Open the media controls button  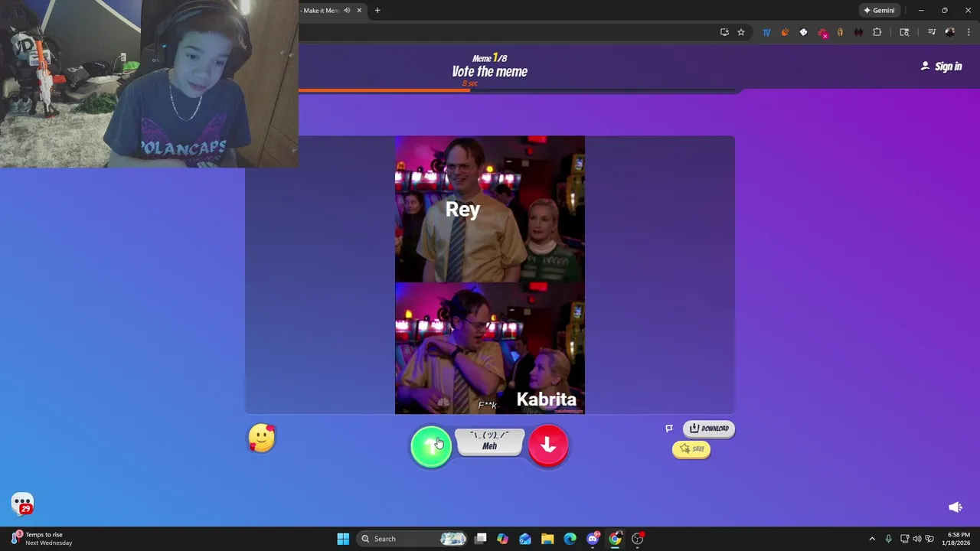click(x=932, y=32)
